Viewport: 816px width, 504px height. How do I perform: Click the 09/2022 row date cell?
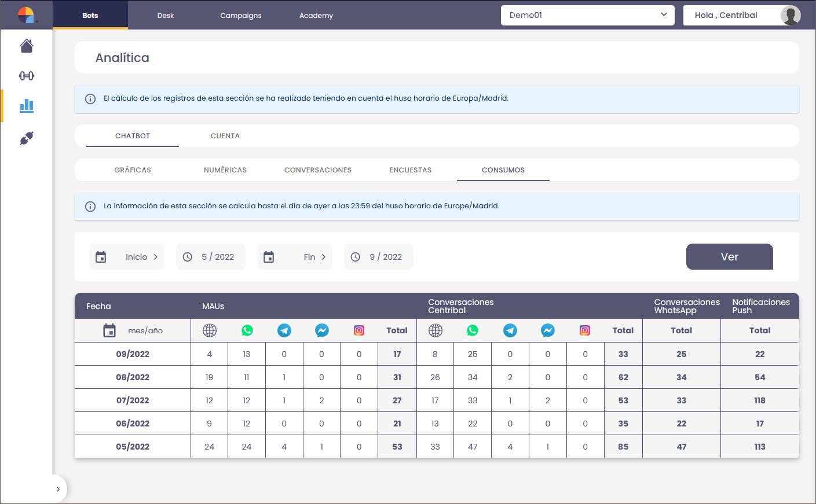tap(133, 354)
